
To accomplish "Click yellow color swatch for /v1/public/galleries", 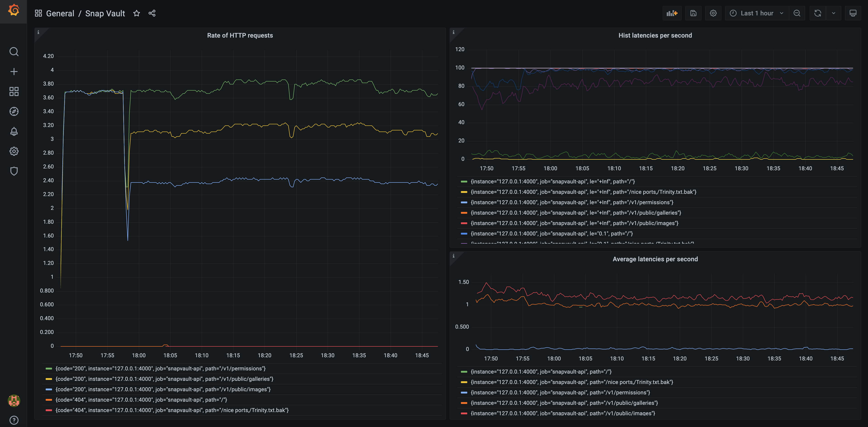I will point(49,379).
